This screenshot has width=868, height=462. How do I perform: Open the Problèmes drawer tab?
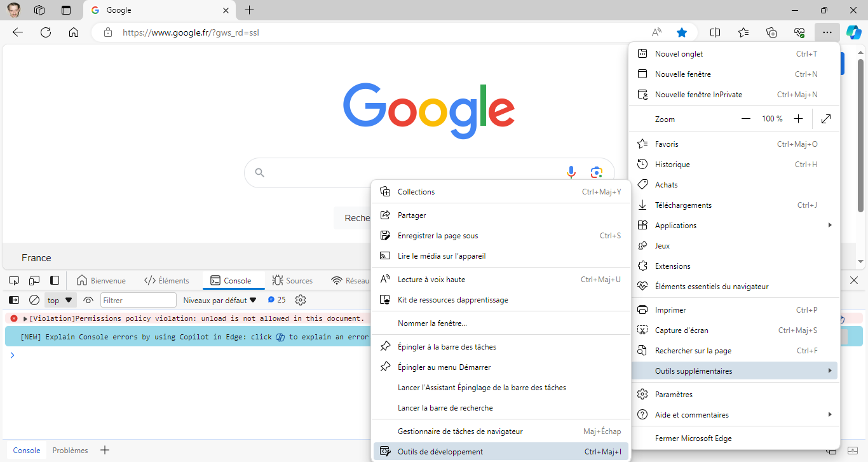click(70, 451)
